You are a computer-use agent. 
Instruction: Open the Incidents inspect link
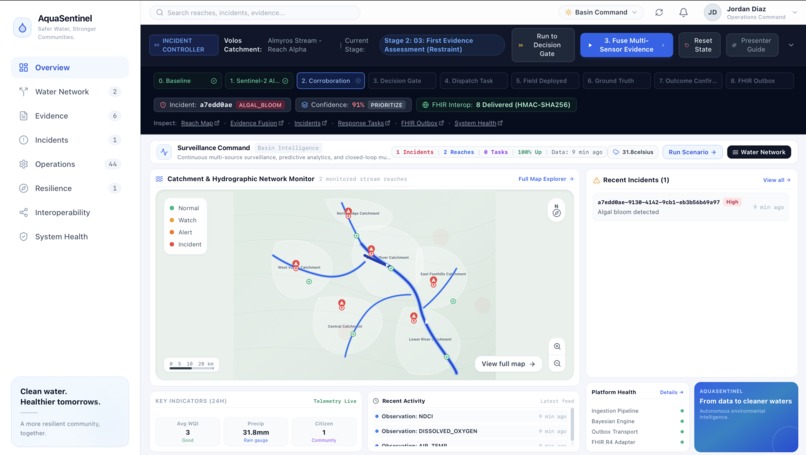click(310, 123)
